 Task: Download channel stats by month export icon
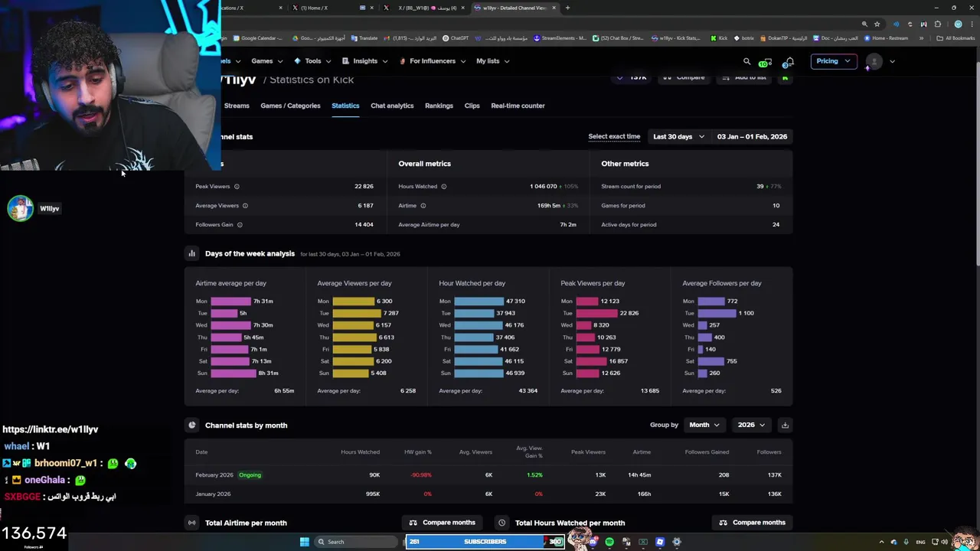coord(785,425)
